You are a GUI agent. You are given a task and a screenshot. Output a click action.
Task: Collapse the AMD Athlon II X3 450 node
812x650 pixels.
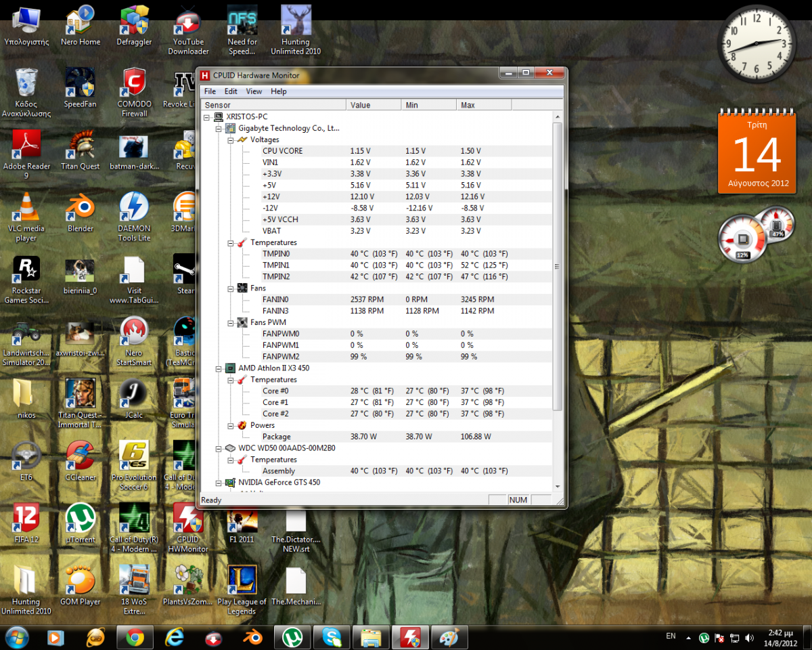tap(219, 368)
